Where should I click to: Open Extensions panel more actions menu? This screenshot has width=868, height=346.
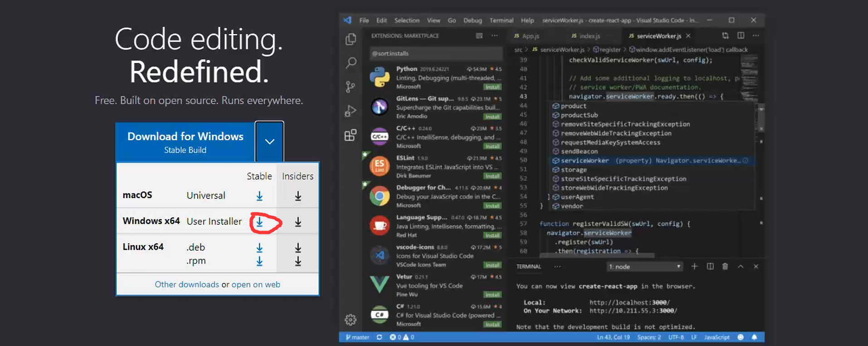click(x=494, y=35)
